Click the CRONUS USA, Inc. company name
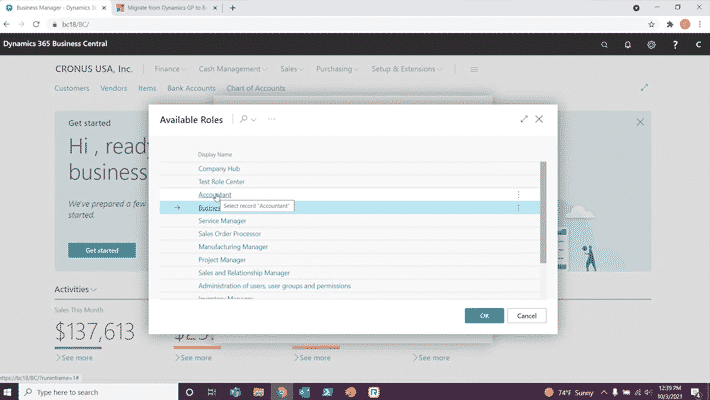The image size is (710, 400). tap(94, 69)
